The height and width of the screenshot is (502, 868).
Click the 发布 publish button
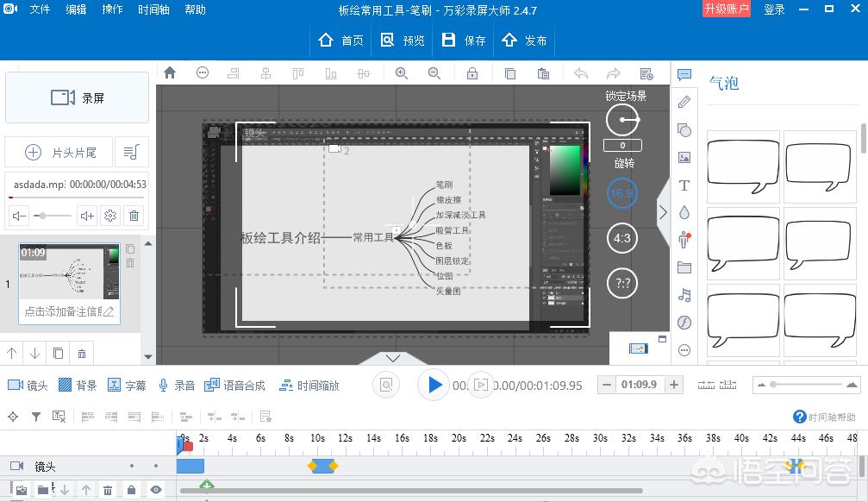[x=524, y=41]
